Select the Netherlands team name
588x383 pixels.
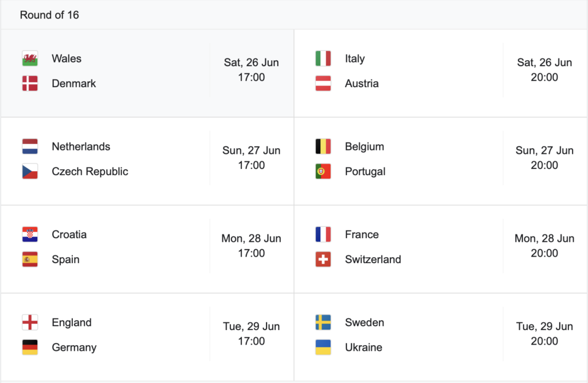click(81, 146)
